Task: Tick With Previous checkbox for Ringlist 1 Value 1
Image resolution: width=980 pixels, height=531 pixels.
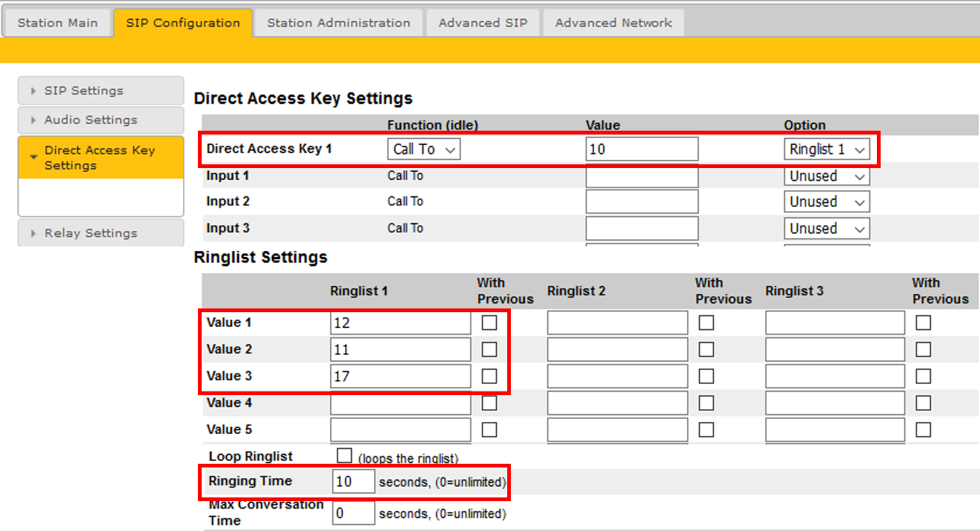Action: coord(489,323)
